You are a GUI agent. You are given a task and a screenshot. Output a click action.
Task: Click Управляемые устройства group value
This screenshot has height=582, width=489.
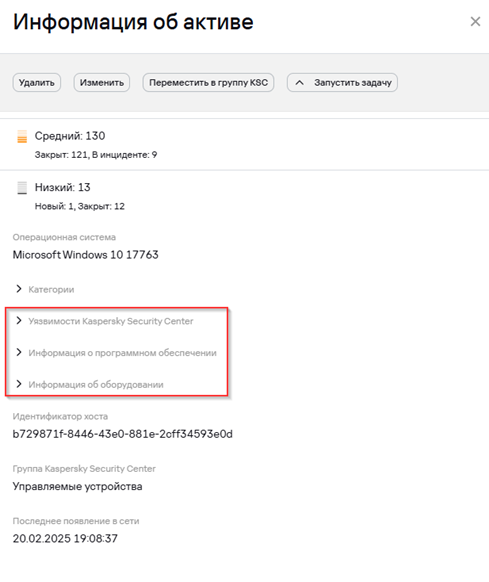click(77, 486)
